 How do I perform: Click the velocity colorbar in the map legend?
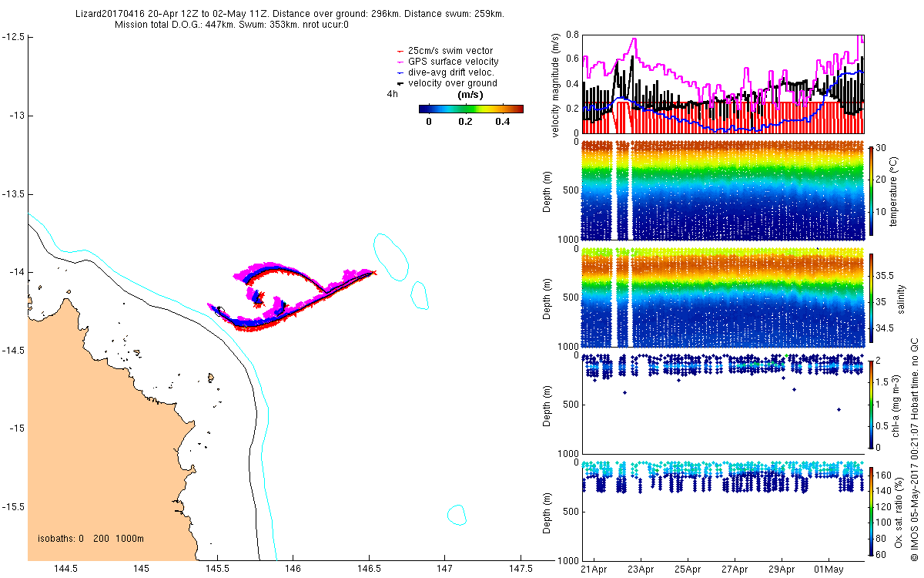[471, 109]
